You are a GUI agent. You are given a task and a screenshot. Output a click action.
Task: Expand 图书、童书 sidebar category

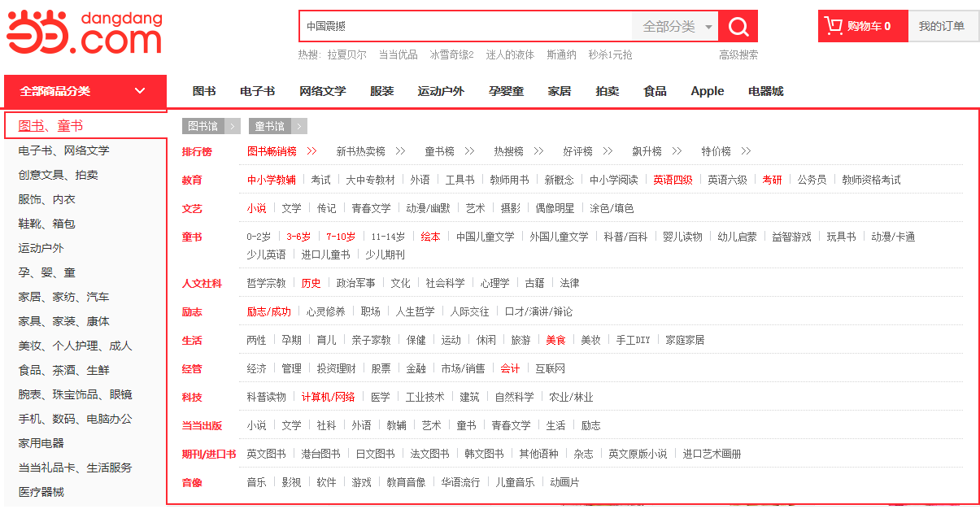[50, 126]
